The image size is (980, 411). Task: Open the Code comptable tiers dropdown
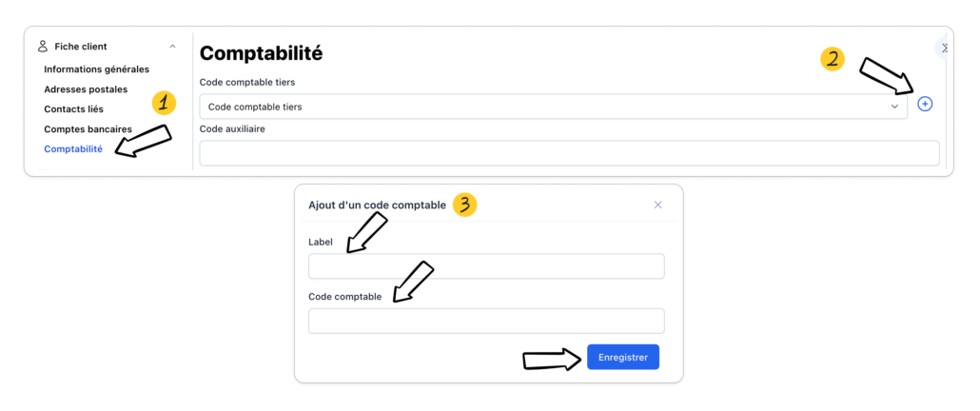pyautogui.click(x=552, y=107)
